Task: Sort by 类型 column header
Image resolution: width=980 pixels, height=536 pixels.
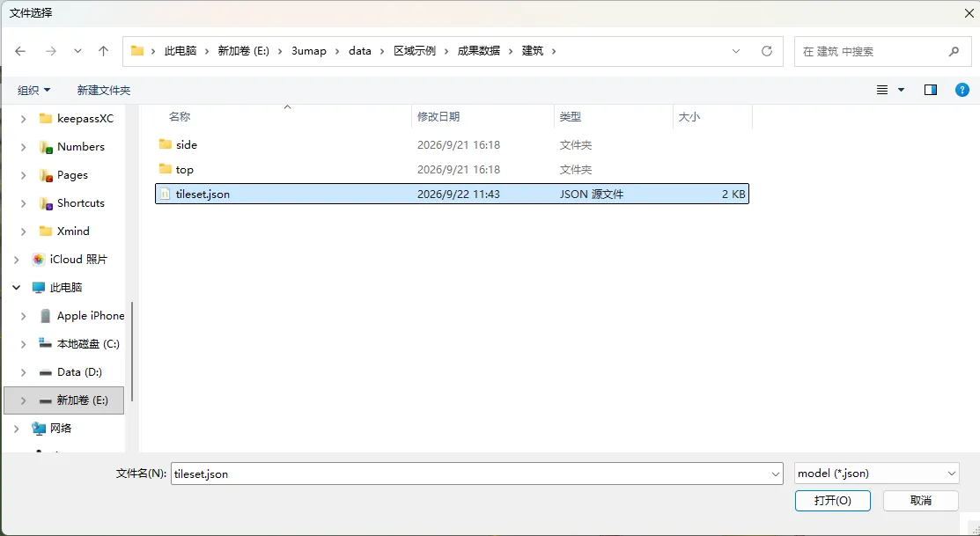Action: 570,117
